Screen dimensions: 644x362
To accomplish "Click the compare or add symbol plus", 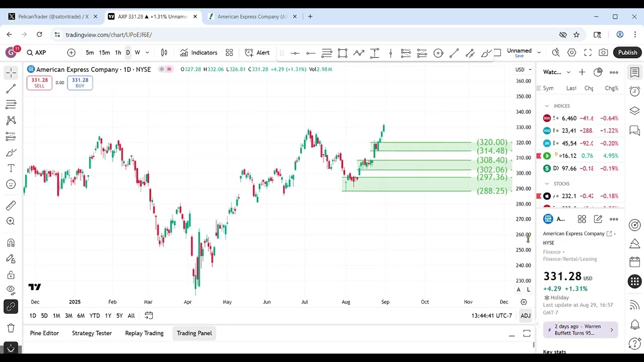I will [x=71, y=52].
